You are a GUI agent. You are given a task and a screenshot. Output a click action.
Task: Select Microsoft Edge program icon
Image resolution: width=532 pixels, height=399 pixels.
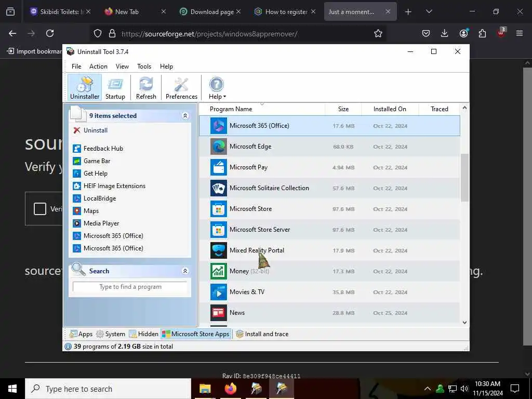point(219,147)
